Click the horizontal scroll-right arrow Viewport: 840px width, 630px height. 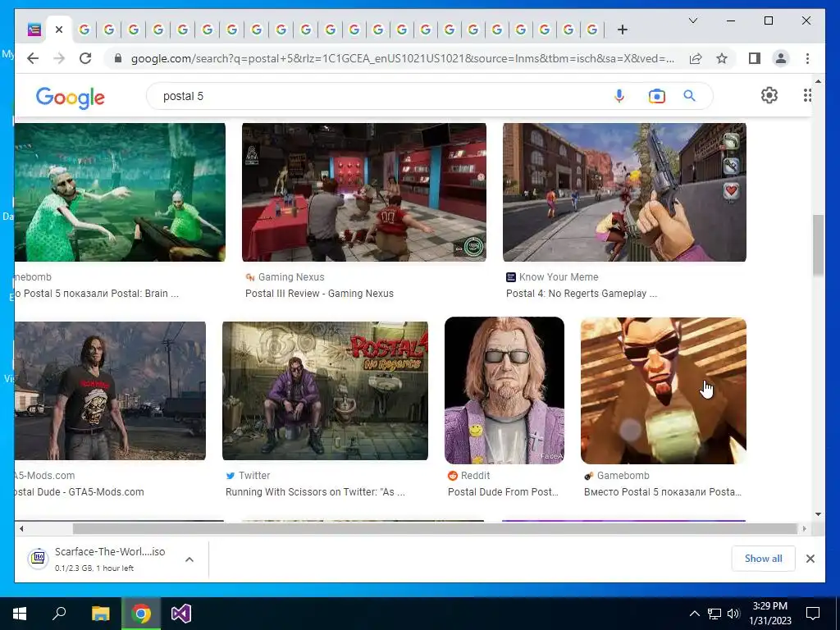pyautogui.click(x=804, y=529)
